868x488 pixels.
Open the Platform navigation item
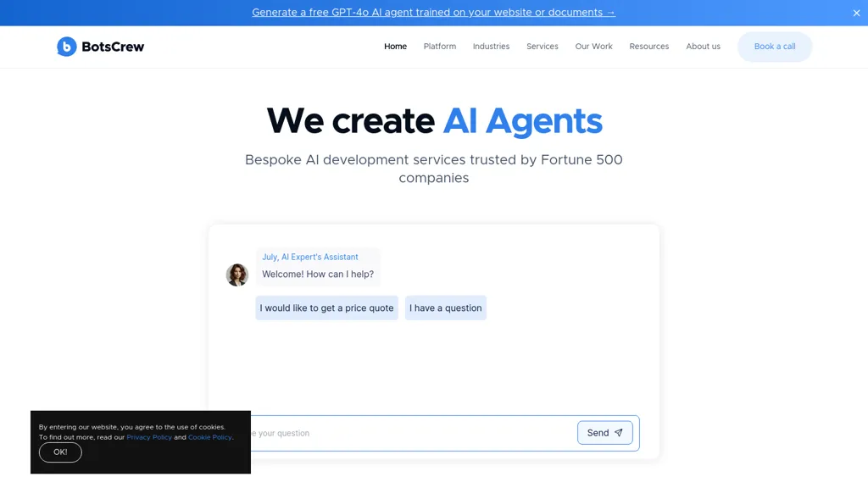tap(439, 47)
